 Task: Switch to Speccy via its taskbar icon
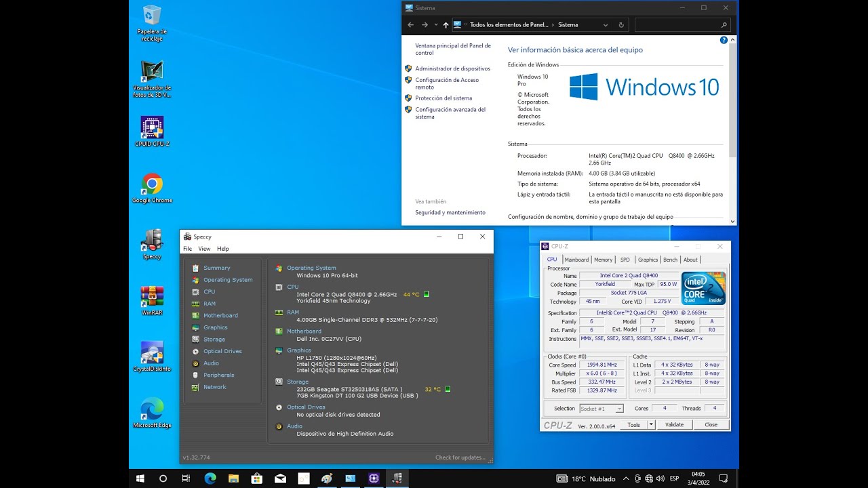click(397, 479)
